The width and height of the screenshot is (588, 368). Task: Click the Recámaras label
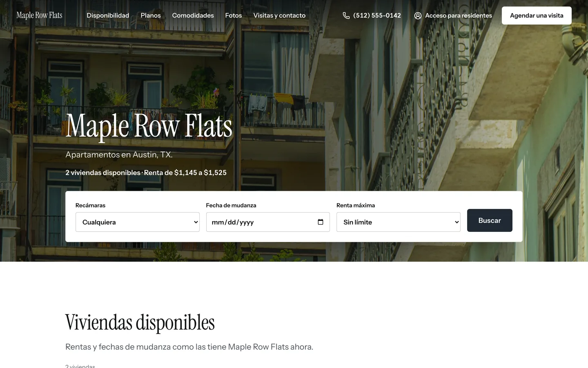[90, 205]
